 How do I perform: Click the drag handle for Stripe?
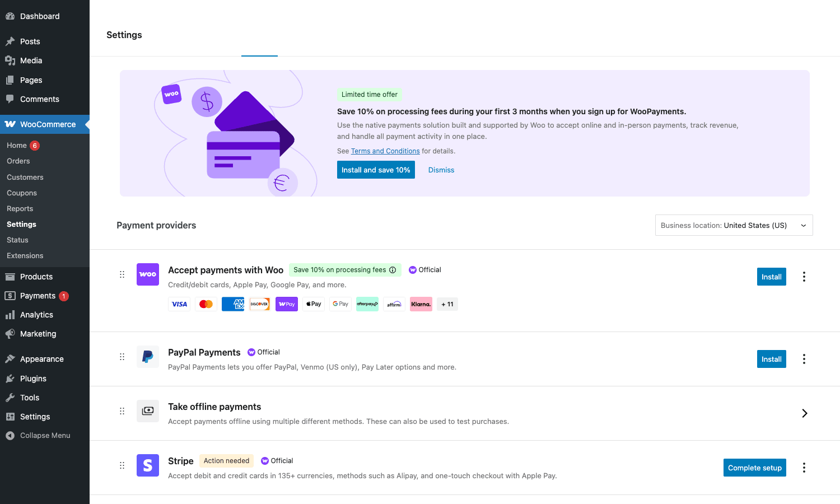click(122, 465)
